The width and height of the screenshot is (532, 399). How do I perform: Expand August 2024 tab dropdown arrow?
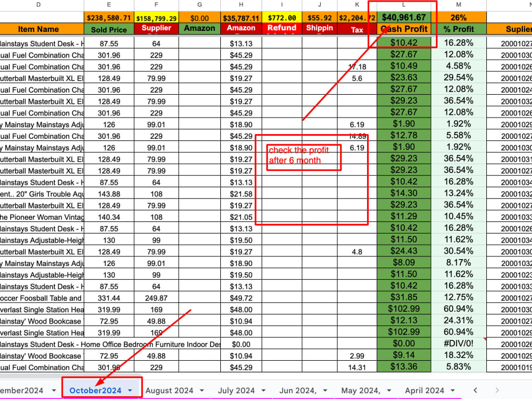pos(202,390)
